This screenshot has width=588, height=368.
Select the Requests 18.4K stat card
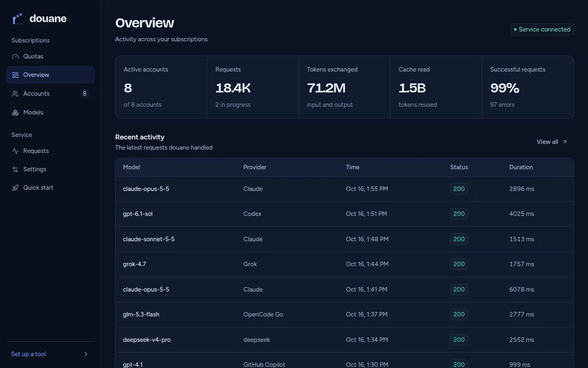click(x=253, y=87)
